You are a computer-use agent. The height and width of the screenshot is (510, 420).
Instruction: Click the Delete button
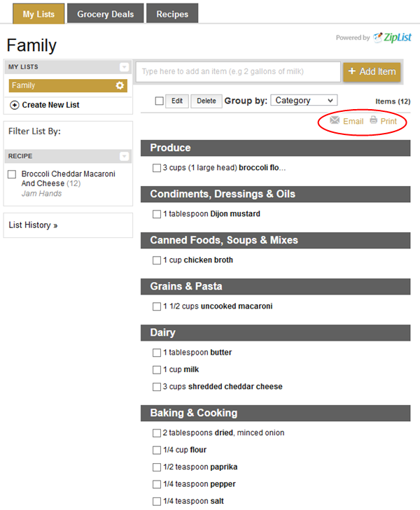click(206, 101)
